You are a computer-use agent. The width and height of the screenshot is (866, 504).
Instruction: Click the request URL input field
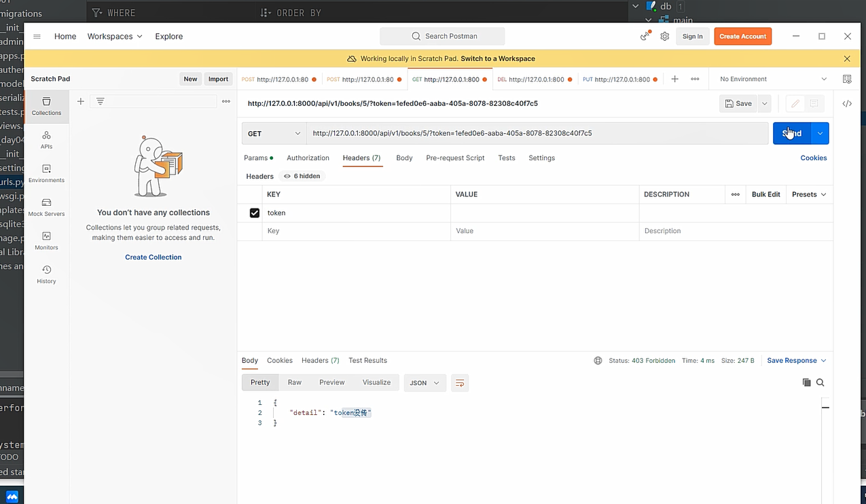point(537,134)
